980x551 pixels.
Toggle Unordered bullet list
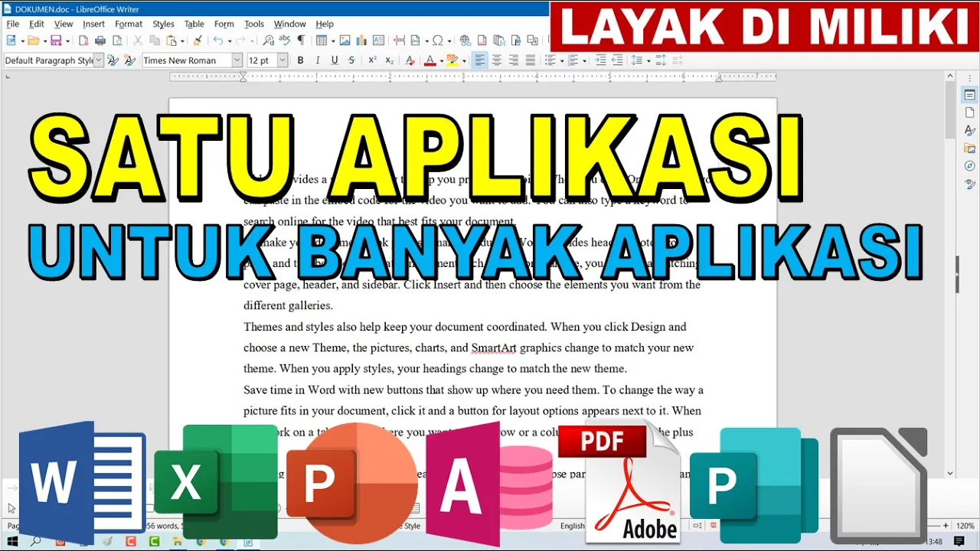(x=550, y=60)
